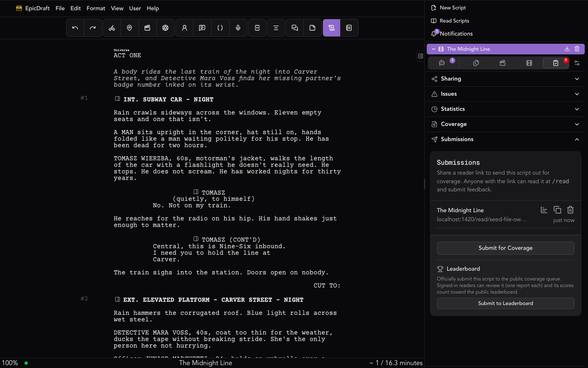
Task: Insert a scene heading using the toolbar clapperboard
Action: click(x=147, y=28)
